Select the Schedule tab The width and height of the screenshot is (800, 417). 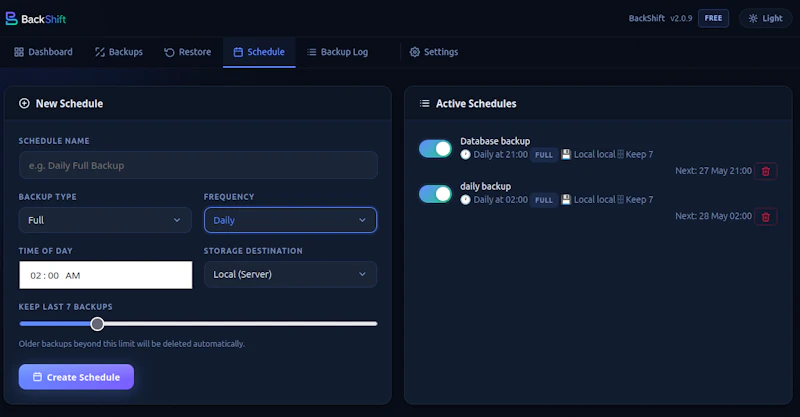tap(259, 52)
